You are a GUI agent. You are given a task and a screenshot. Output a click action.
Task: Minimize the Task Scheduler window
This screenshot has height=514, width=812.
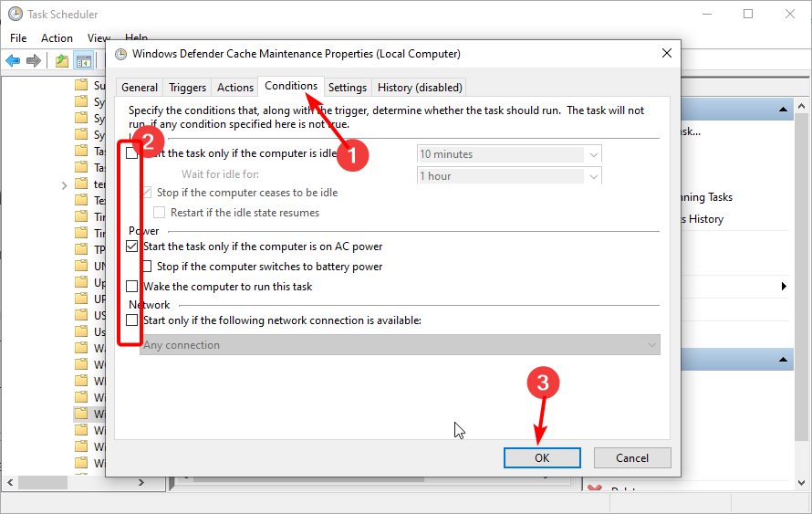pyautogui.click(x=707, y=14)
